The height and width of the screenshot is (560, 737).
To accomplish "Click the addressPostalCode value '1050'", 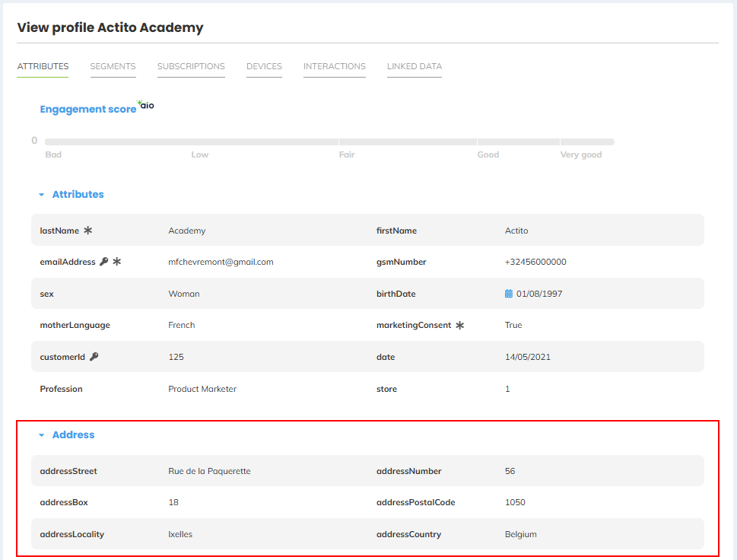I will coord(515,502).
